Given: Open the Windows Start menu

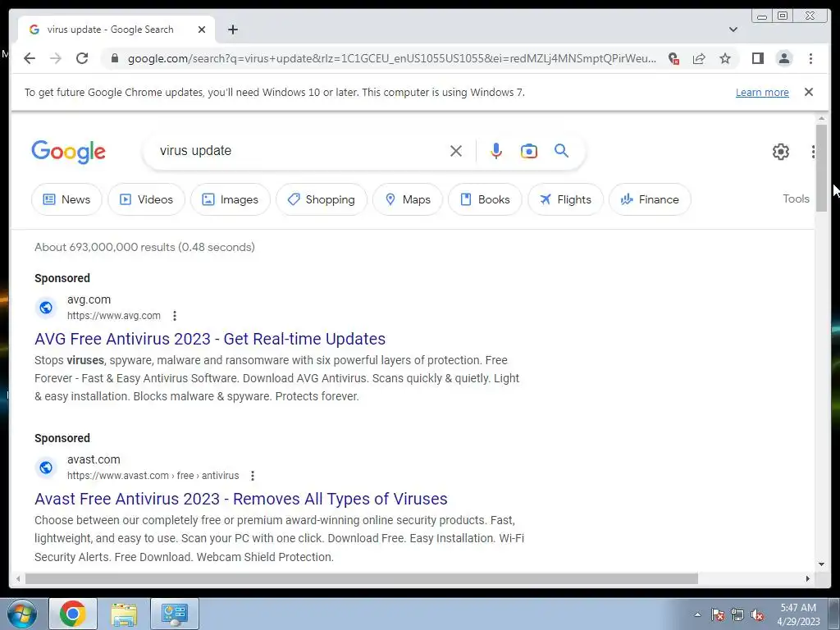Looking at the screenshot, I should [x=22, y=614].
